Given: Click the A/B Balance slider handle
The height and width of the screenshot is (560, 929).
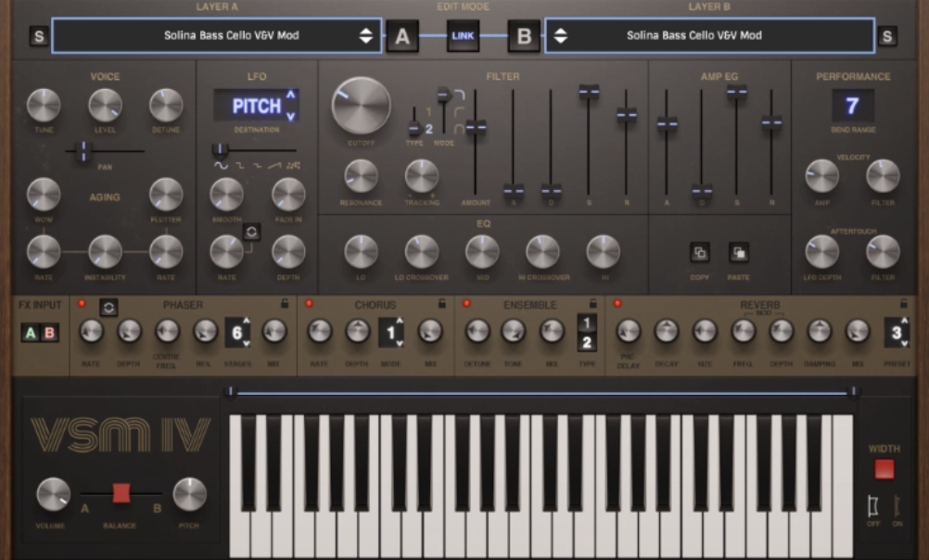Looking at the screenshot, I should tap(121, 493).
